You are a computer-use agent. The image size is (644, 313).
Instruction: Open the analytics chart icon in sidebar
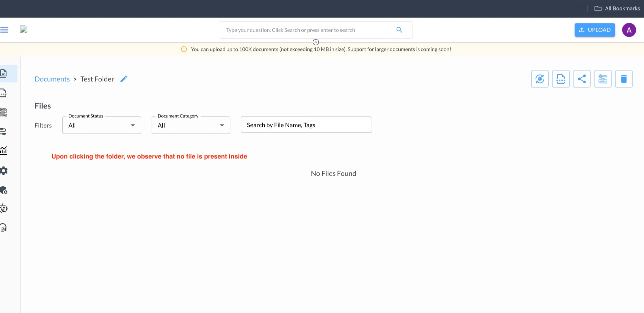click(x=4, y=151)
